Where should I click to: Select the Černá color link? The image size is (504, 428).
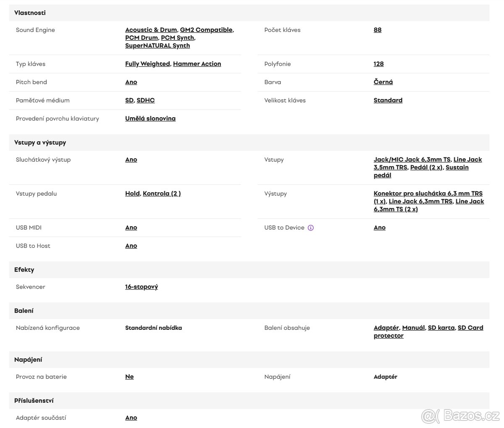[383, 82]
